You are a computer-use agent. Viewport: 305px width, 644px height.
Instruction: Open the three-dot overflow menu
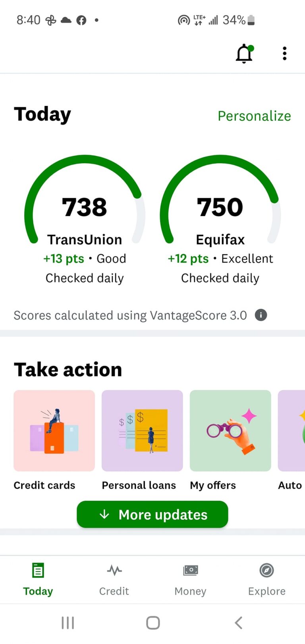point(284,54)
